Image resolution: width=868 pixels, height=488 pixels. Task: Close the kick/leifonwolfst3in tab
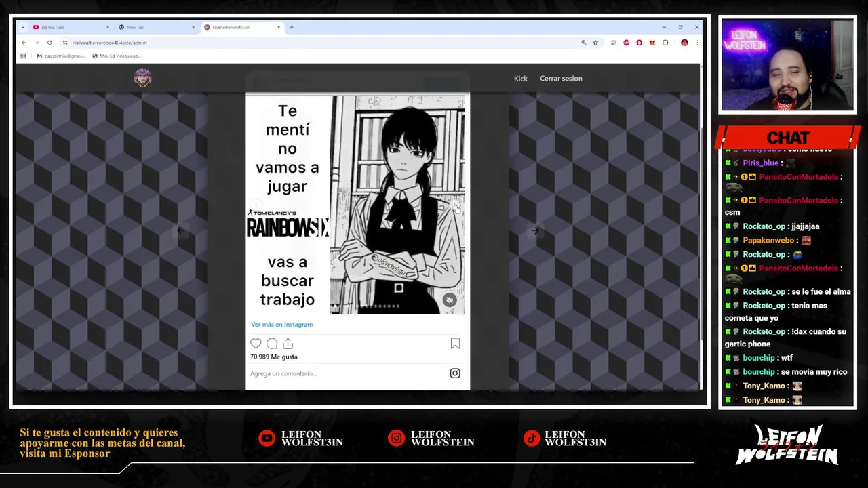pyautogui.click(x=278, y=27)
